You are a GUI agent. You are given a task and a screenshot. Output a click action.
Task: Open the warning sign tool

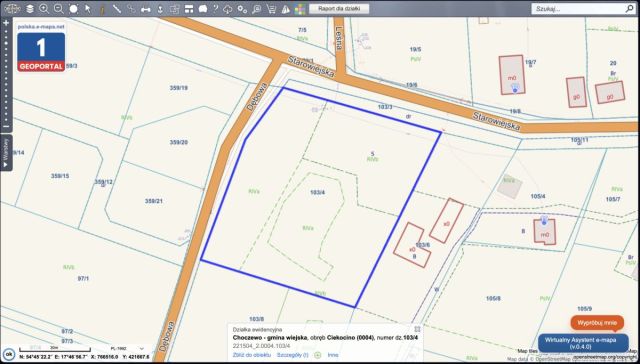pos(286,9)
